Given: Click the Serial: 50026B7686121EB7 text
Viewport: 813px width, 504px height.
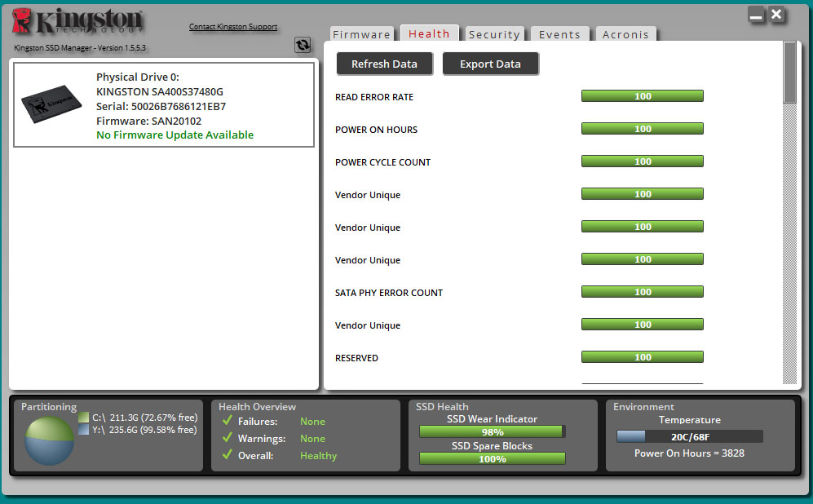Looking at the screenshot, I should click(x=161, y=106).
